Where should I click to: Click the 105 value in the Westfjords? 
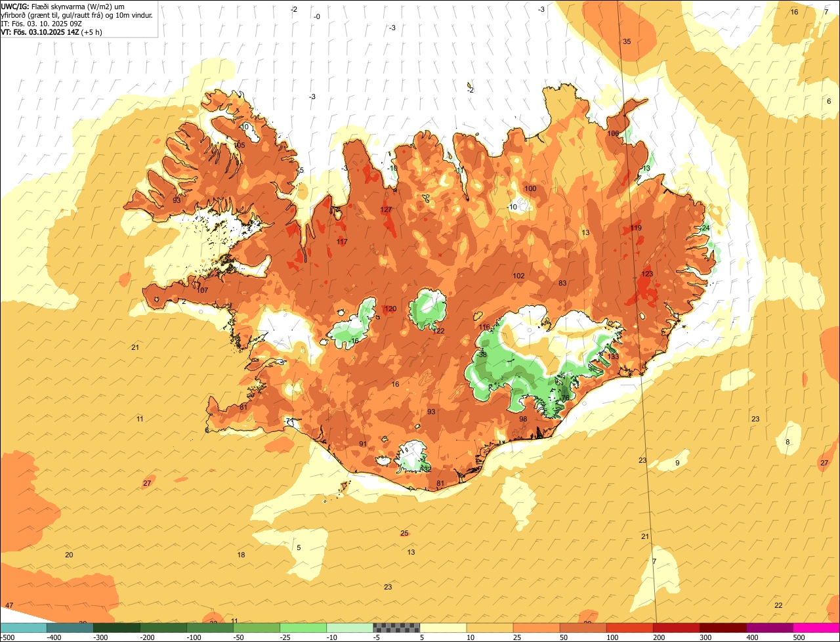click(x=239, y=145)
